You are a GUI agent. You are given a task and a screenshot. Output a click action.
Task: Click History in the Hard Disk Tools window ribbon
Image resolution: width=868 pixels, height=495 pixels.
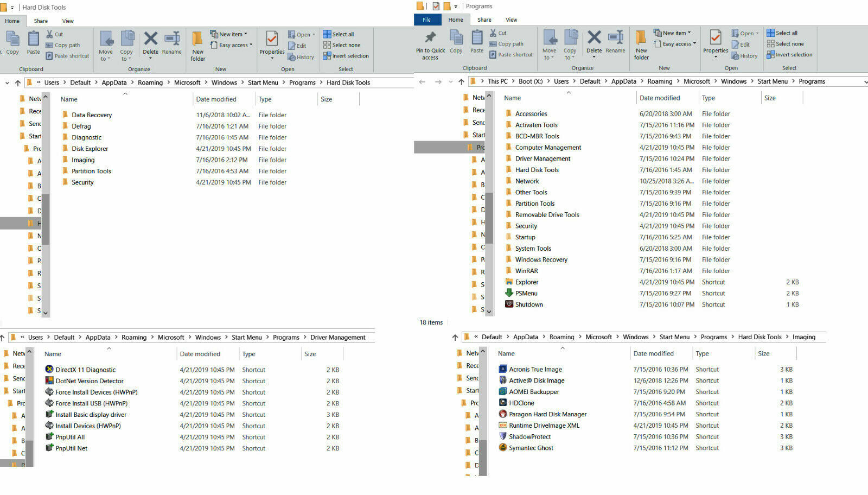(x=301, y=57)
